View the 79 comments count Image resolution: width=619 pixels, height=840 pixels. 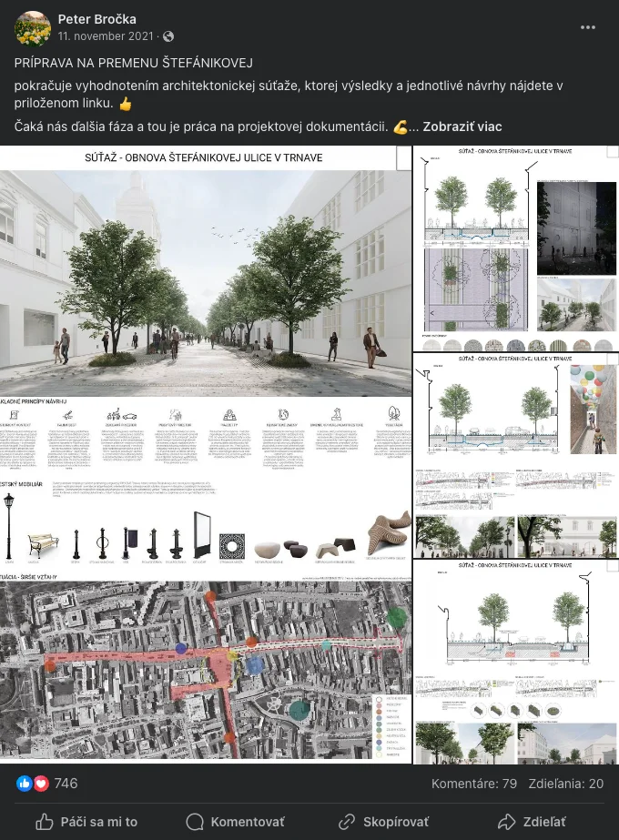tap(473, 784)
